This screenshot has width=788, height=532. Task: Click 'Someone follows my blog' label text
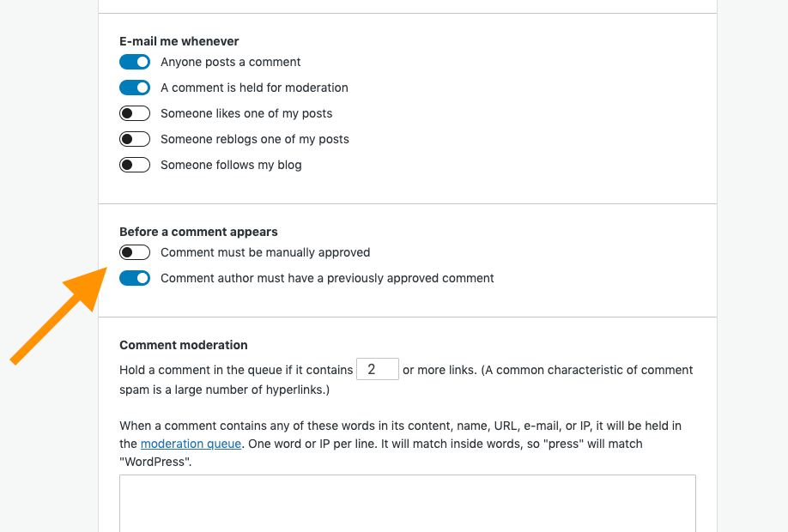tap(231, 165)
